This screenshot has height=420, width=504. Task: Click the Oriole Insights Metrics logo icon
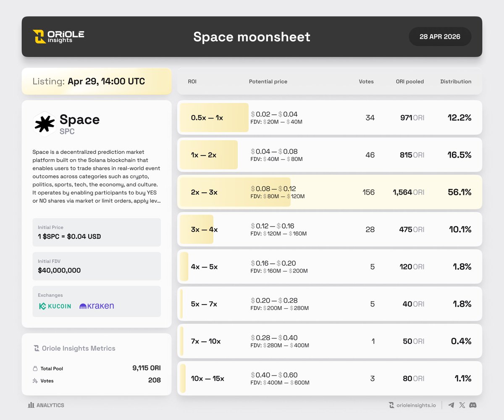(x=37, y=348)
